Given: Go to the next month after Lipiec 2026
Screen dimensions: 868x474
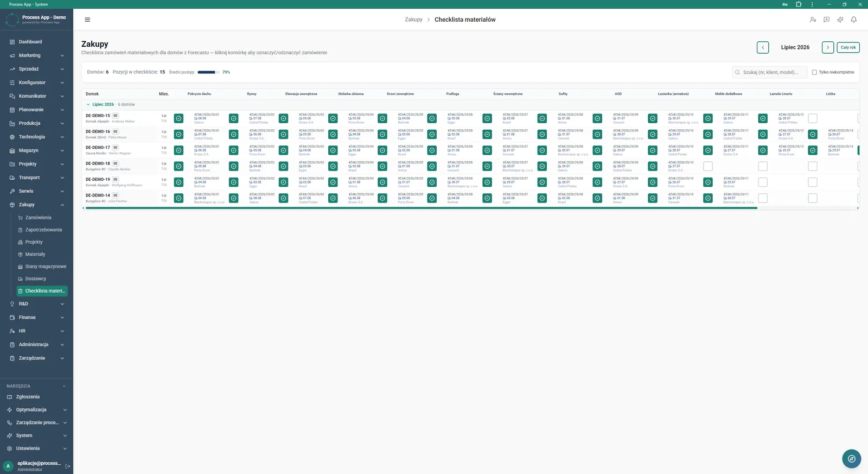Looking at the screenshot, I should click(828, 47).
